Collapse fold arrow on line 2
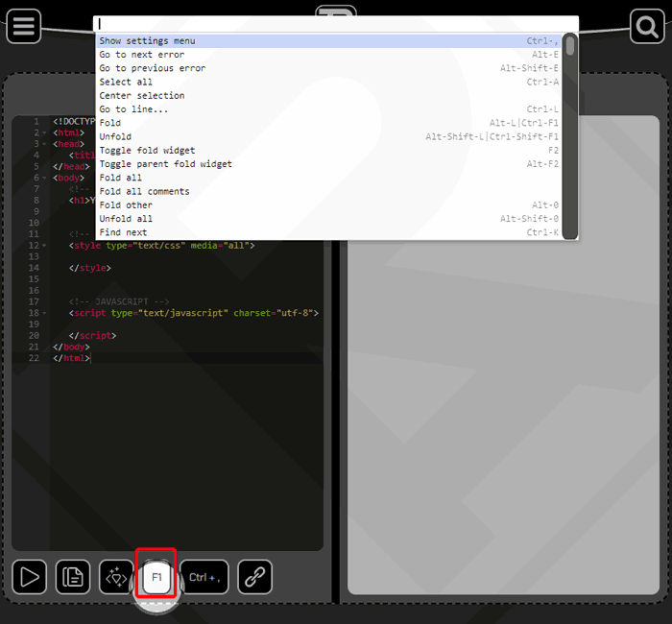672x624 pixels. (44, 132)
